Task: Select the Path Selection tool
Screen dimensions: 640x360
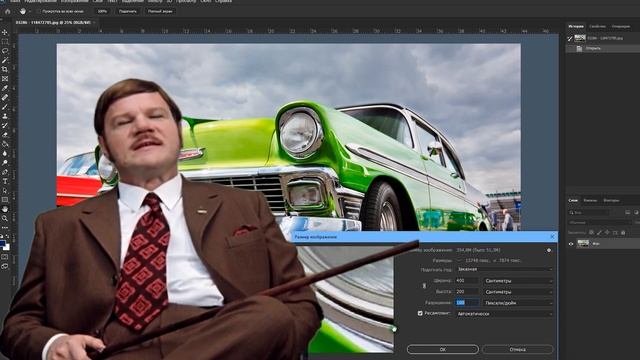Action: [5, 191]
